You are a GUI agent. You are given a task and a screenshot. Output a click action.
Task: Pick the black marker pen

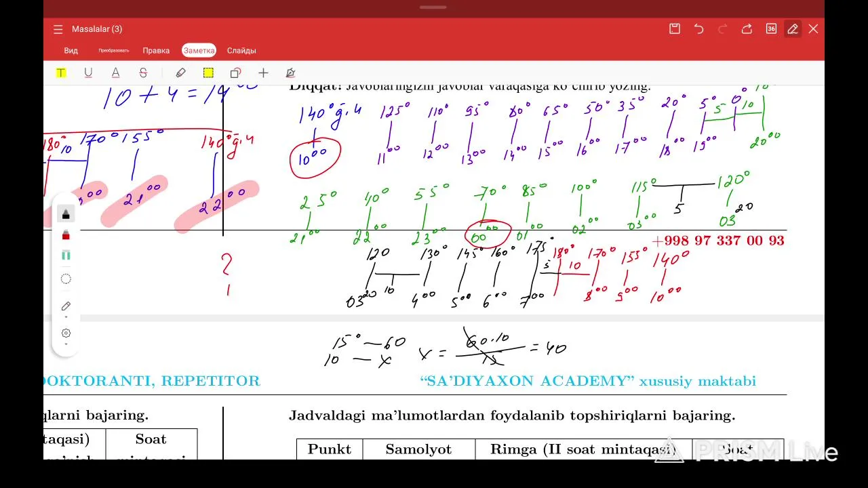click(x=66, y=214)
